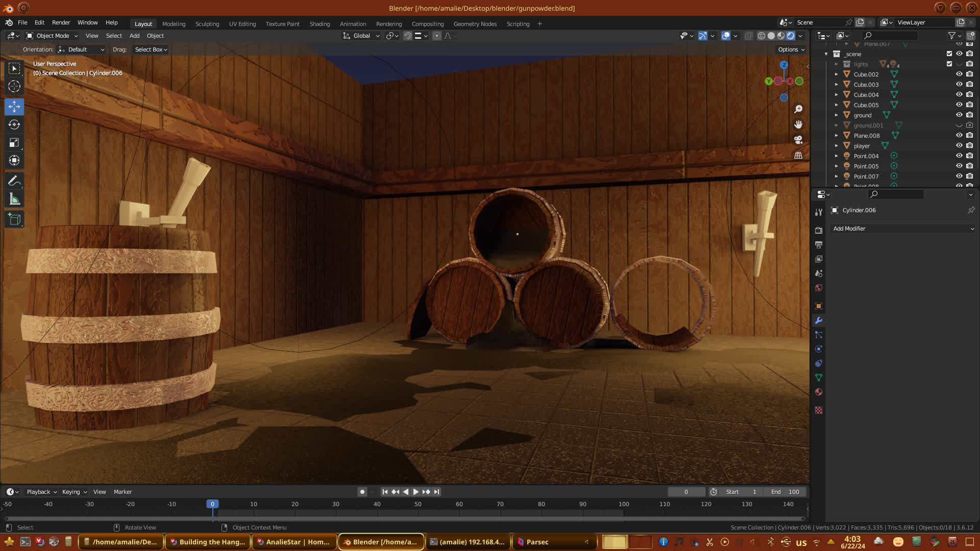Click the Add Cube tool
The image size is (980, 551).
pos(14,219)
